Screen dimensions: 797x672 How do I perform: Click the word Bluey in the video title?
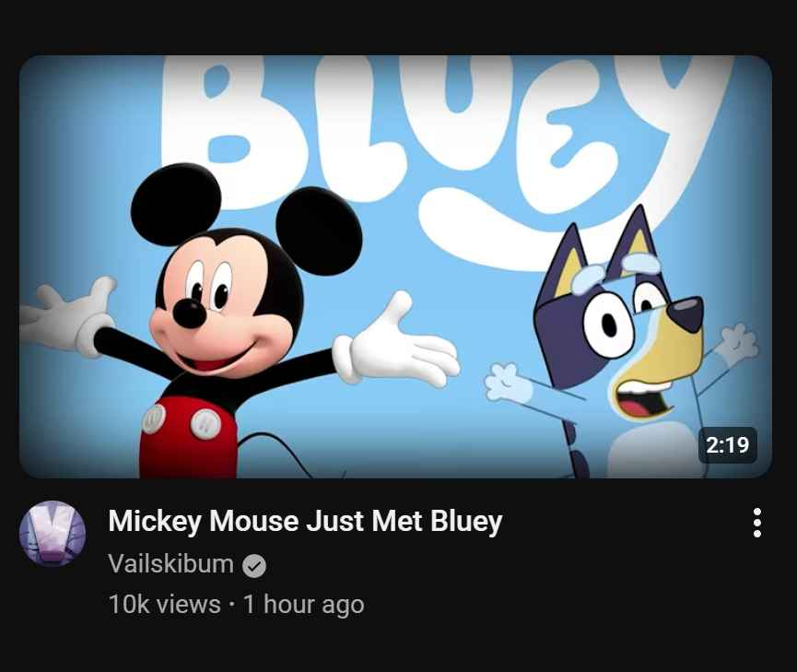[x=466, y=522]
